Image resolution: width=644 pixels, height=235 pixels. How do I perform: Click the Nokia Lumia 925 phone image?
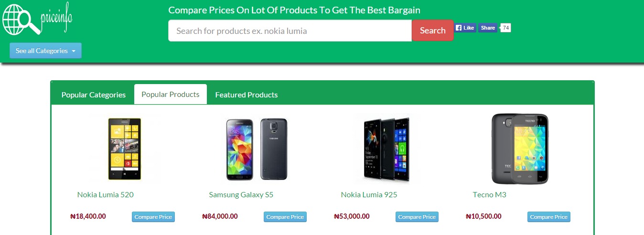coord(386,149)
